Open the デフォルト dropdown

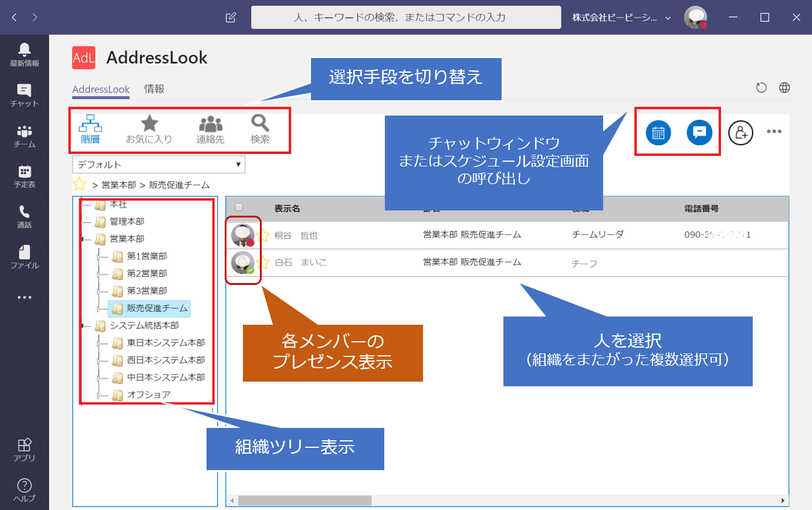(x=158, y=165)
